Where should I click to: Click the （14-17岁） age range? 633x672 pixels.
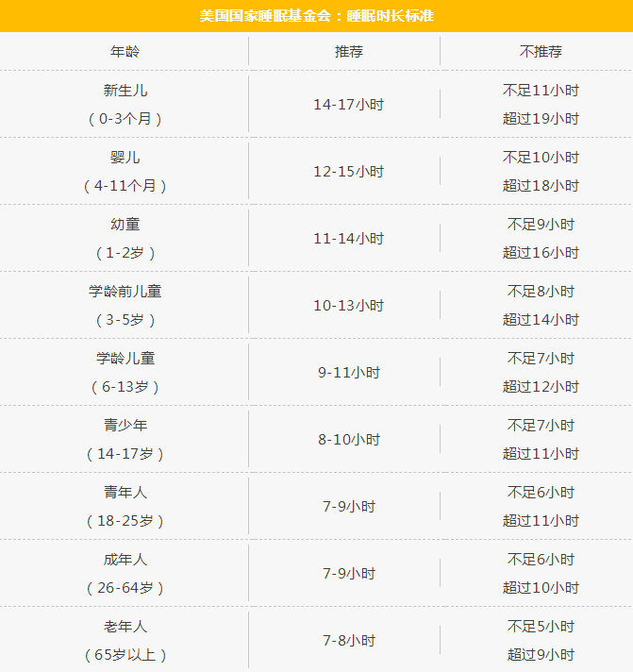pos(125,454)
